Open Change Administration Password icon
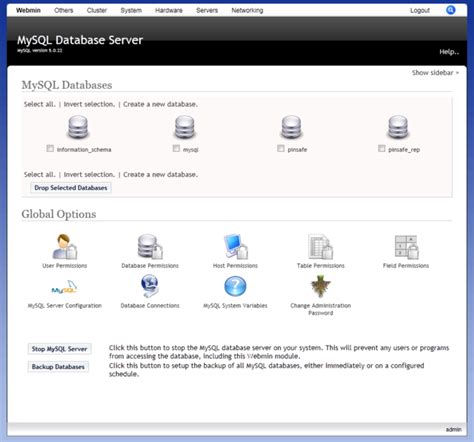This screenshot has height=442, width=474. click(x=321, y=286)
